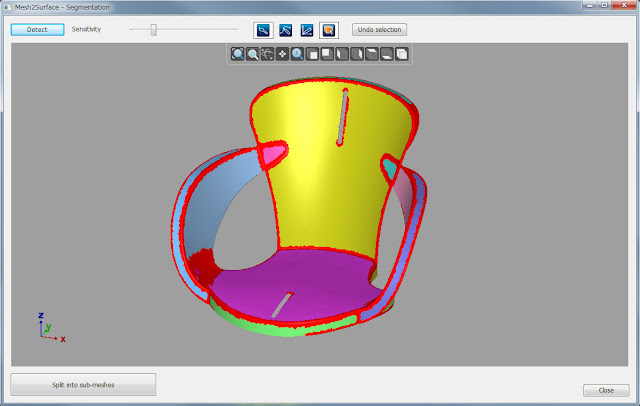
Task: Switch to back view cube icon
Action: [x=327, y=54]
